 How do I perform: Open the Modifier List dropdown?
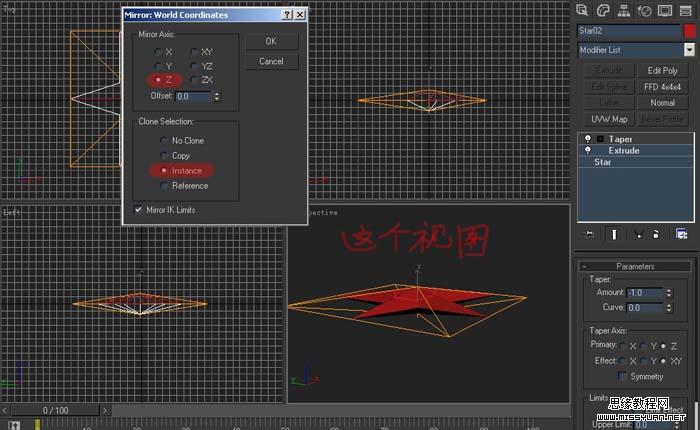pyautogui.click(x=689, y=50)
